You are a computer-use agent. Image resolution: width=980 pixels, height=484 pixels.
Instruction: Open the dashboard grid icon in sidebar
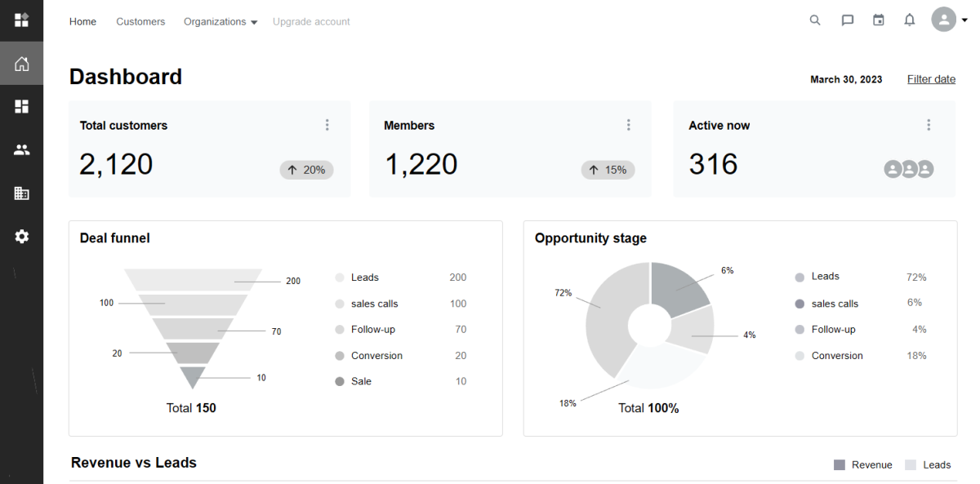click(22, 106)
